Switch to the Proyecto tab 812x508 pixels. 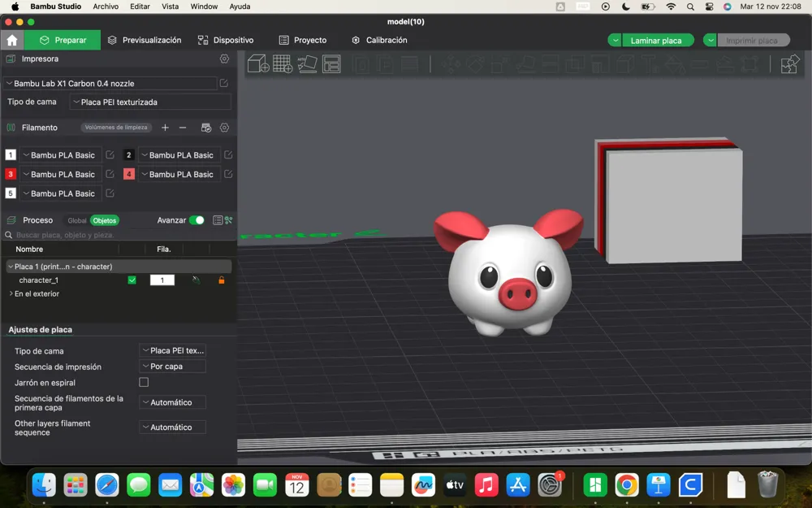pyautogui.click(x=303, y=40)
